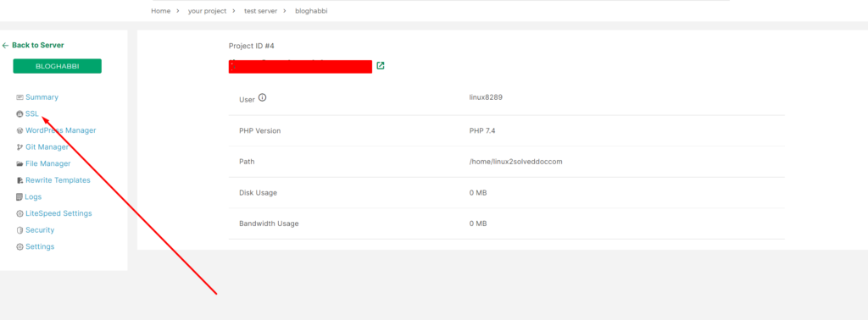Open site via external link icon
868x320 pixels.
pos(381,66)
